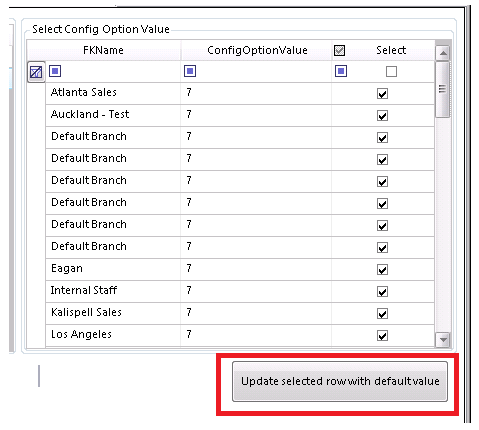Uncheck the Atlanta Sales row checkbox

(382, 94)
